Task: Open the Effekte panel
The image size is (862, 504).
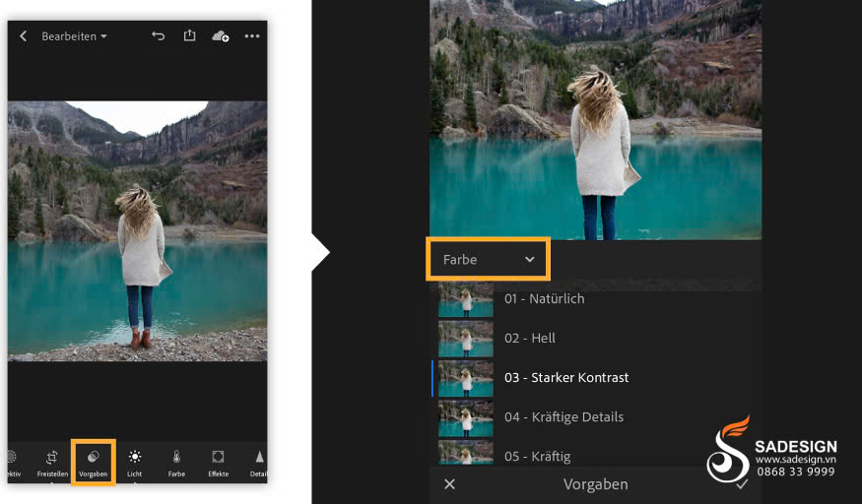Action: 219,463
